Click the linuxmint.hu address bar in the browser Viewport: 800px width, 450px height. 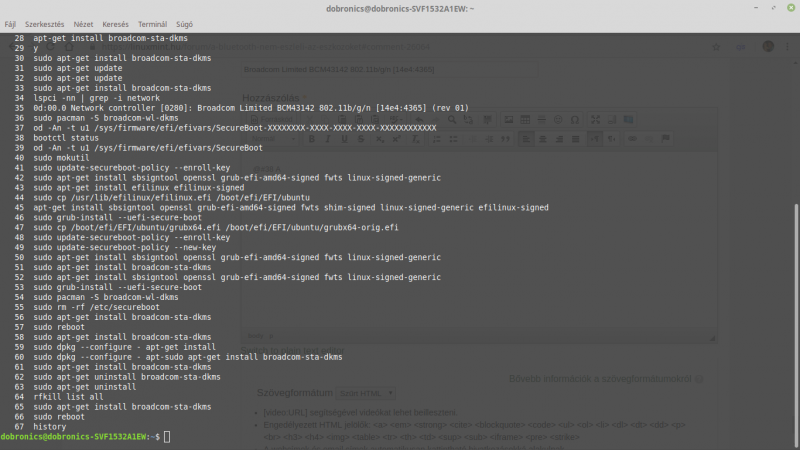tap(265, 47)
